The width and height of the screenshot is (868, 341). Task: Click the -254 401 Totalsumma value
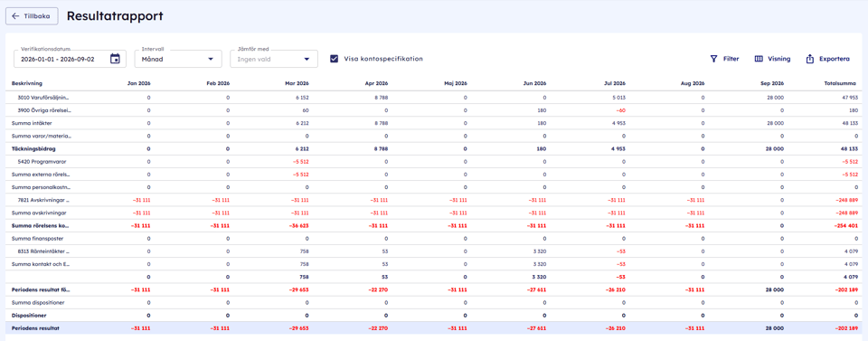coord(845,225)
